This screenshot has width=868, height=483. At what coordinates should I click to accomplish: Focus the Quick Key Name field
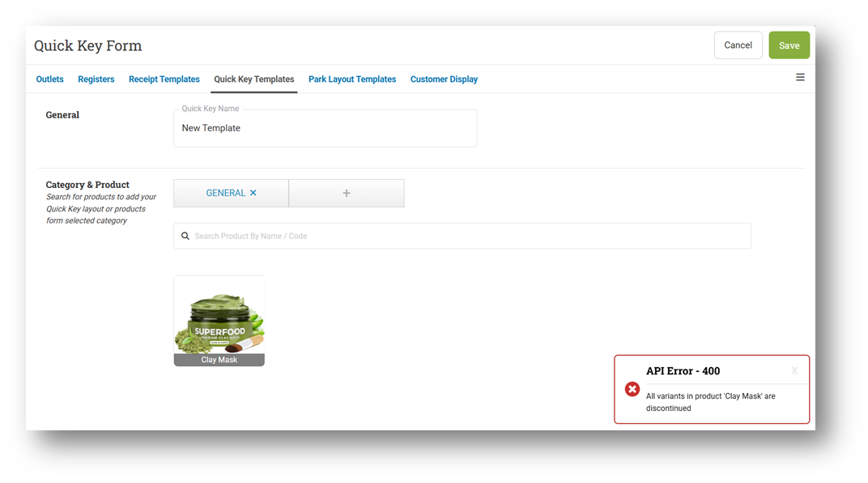(x=325, y=129)
